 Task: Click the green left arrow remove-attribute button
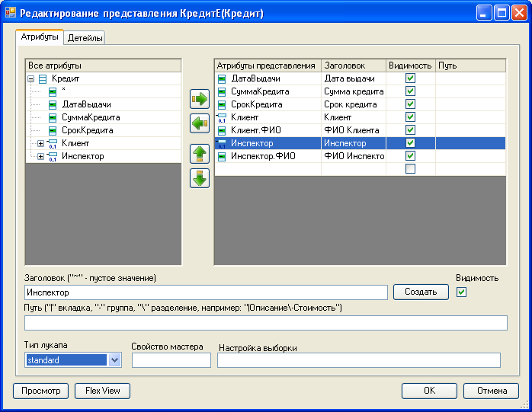point(200,123)
